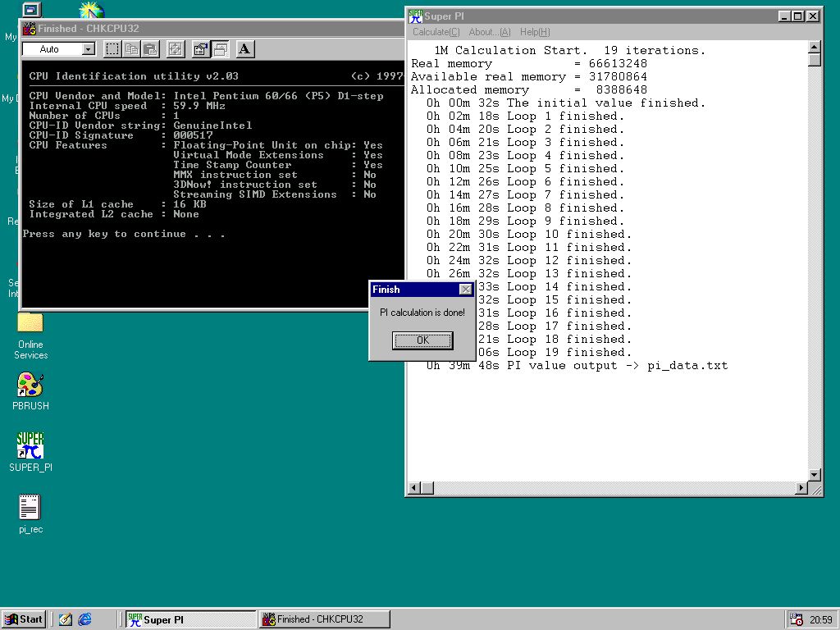Open the About...(A) menu

pos(490,32)
